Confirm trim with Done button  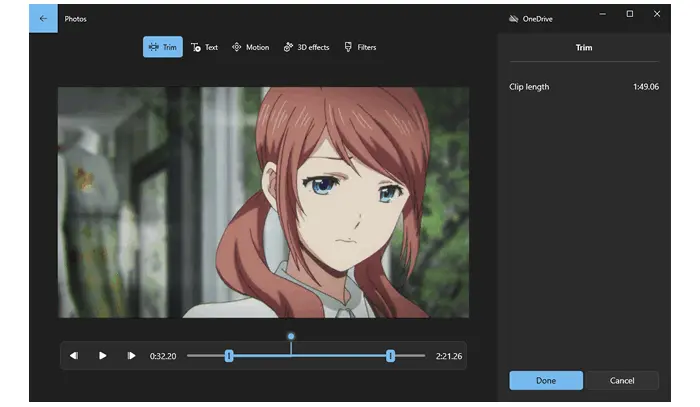pyautogui.click(x=546, y=381)
